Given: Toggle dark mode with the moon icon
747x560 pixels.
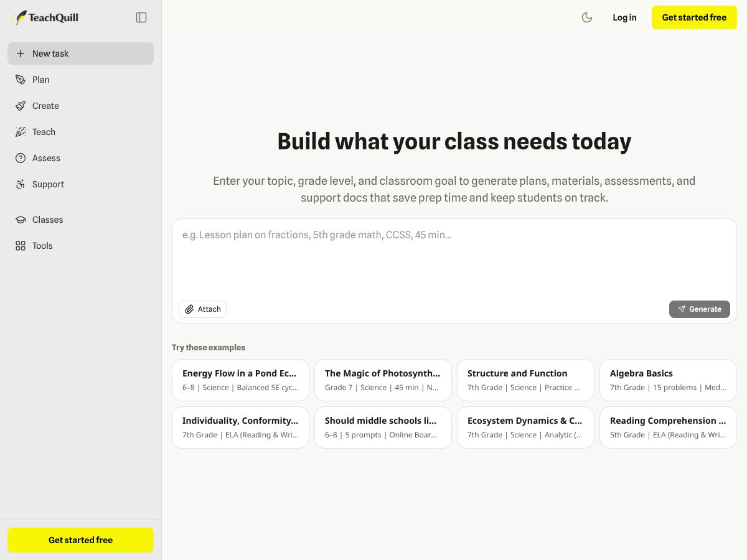Looking at the screenshot, I should click(x=587, y=17).
